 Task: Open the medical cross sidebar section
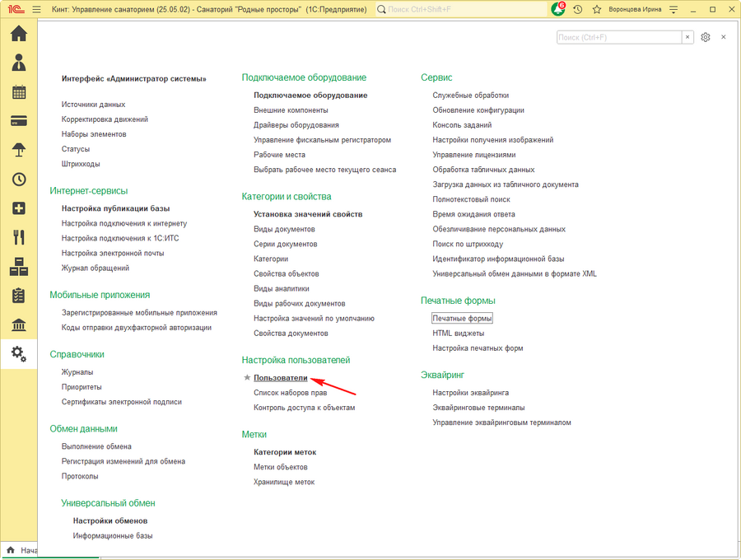click(x=19, y=208)
